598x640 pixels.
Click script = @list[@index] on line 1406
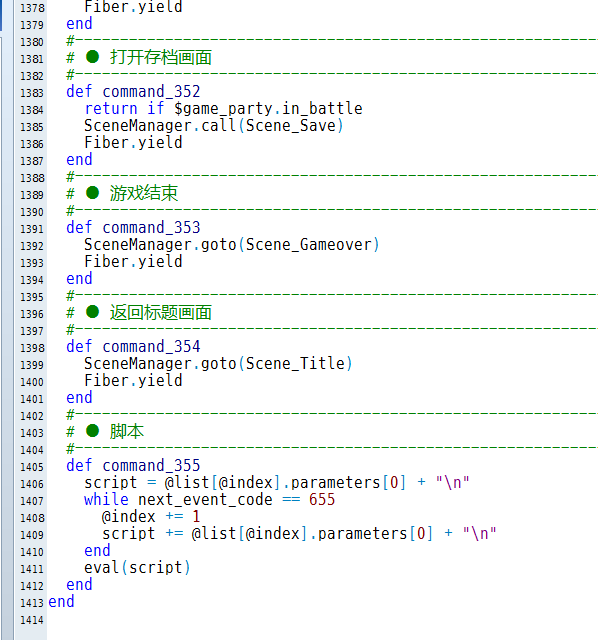(x=182, y=483)
